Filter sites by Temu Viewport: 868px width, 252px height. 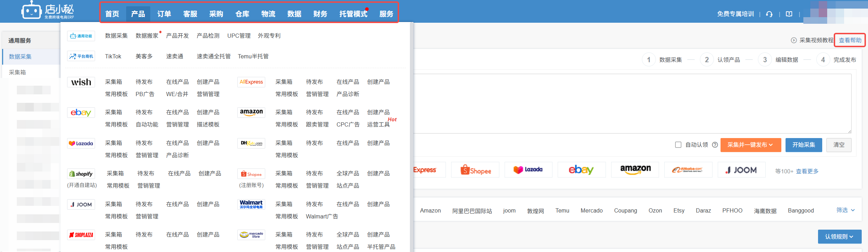[562, 210]
